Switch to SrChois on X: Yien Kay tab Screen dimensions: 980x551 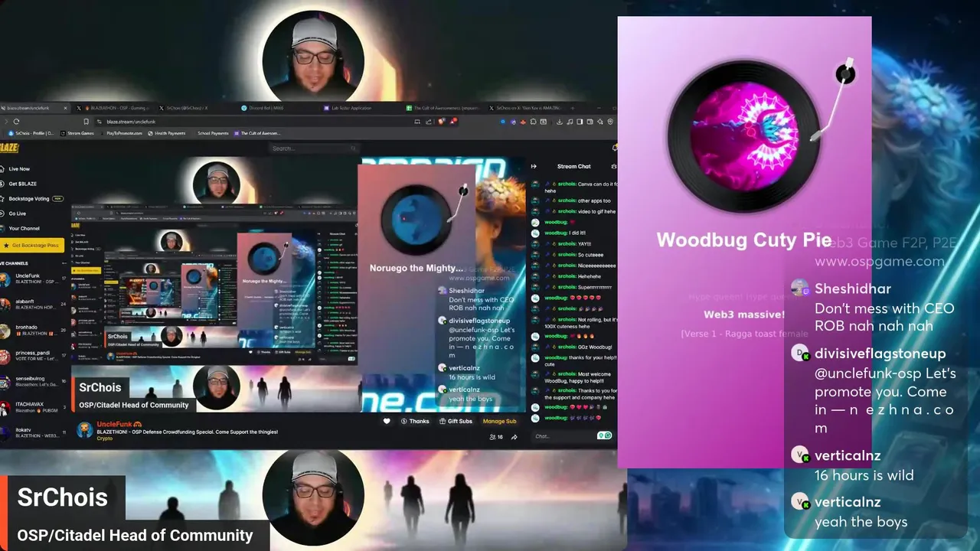(527, 108)
